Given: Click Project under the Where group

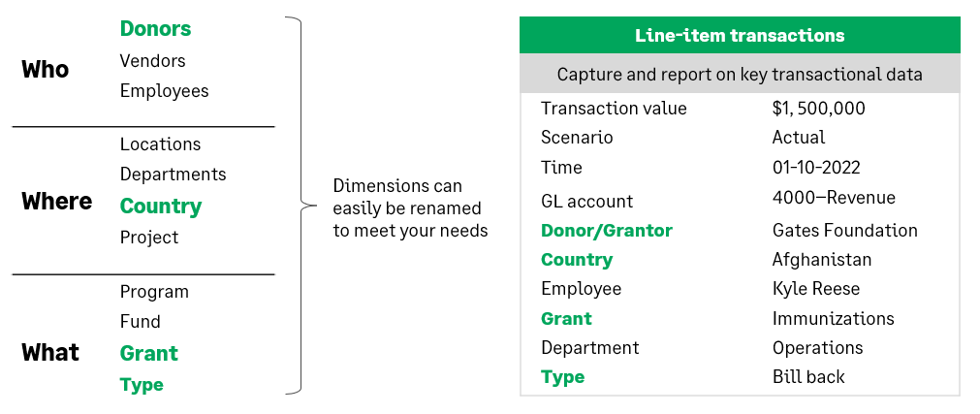Looking at the screenshot, I should 149,238.
